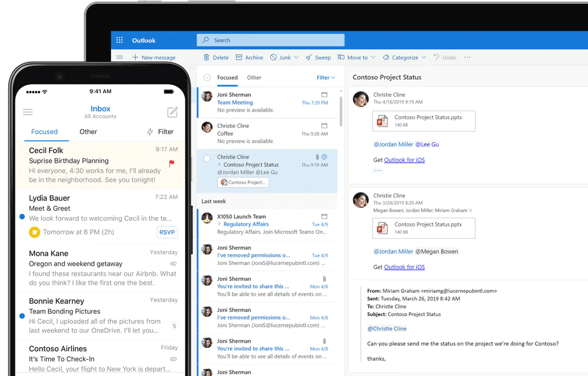The image size is (588, 376).
Task: Click inside the Search box
Action: (270, 40)
